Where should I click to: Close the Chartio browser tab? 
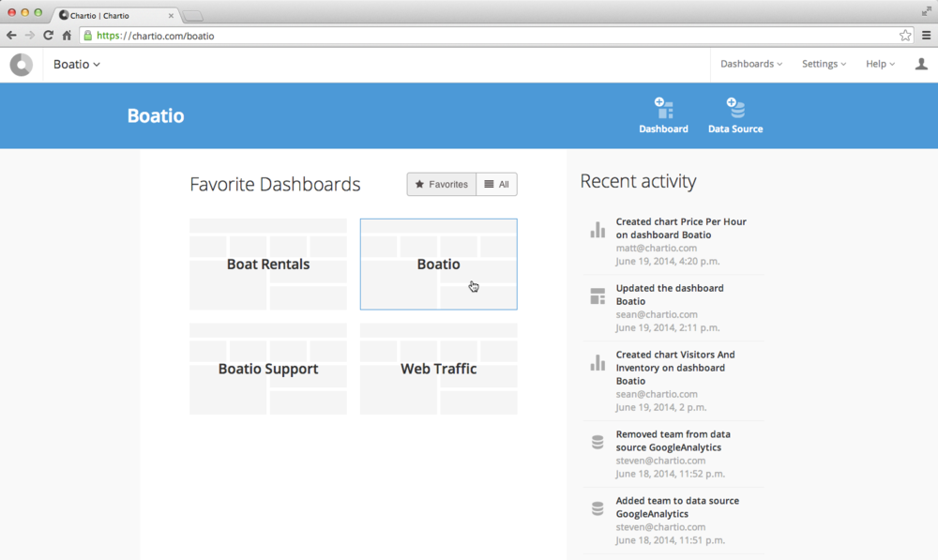pyautogui.click(x=171, y=16)
